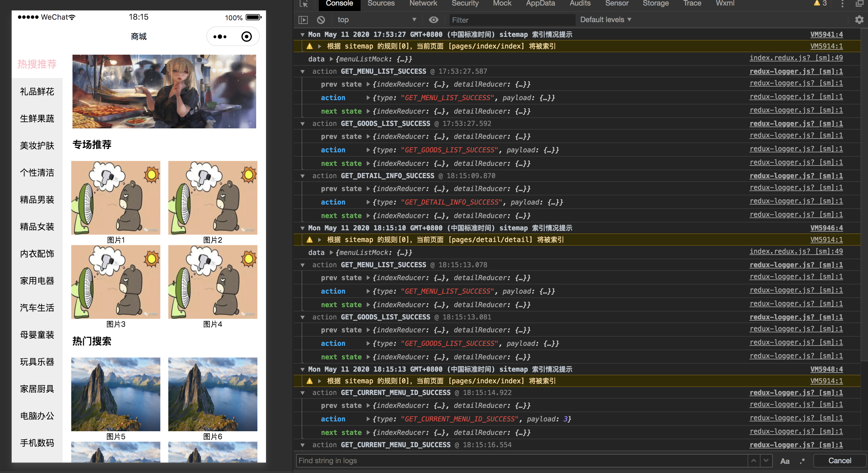
Task: Switch to the Network tab
Action: [x=423, y=3]
